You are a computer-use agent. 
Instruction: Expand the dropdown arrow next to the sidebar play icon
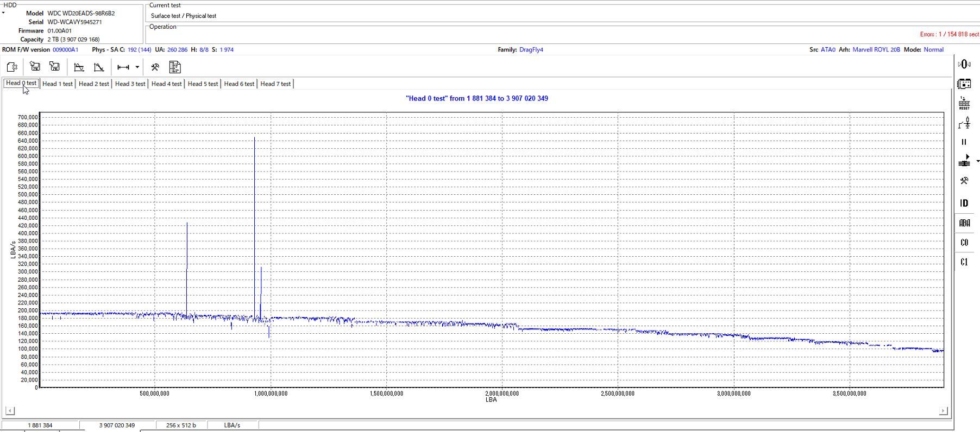point(977,161)
